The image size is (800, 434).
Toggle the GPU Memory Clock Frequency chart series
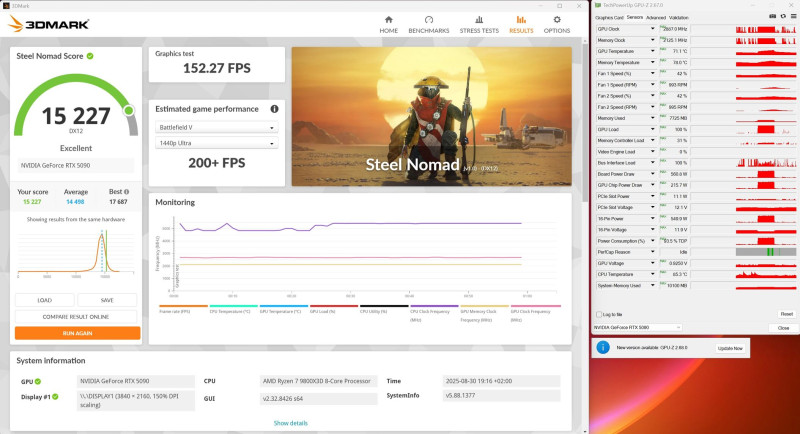484,313
